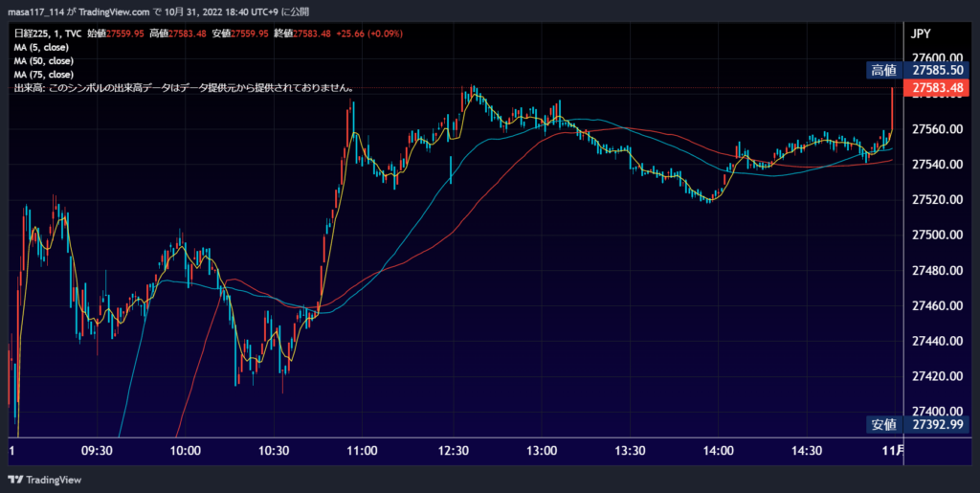
Task: Click the 終値 27583.48 close value
Action: [301, 34]
